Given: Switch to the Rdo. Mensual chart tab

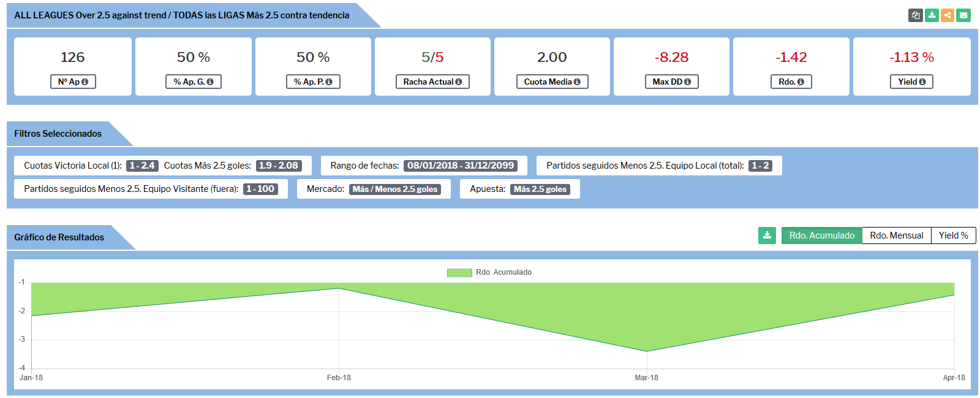Looking at the screenshot, I should (897, 235).
